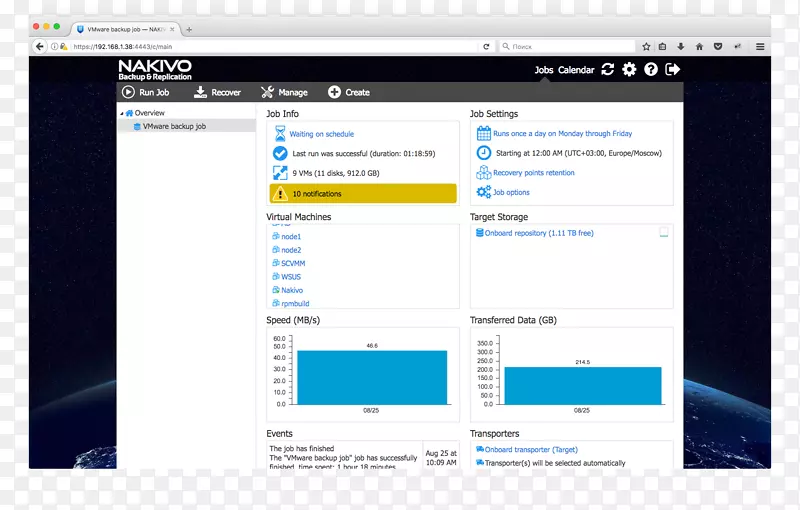
Task: Click The job has finished event
Action: pyautogui.click(x=302, y=449)
